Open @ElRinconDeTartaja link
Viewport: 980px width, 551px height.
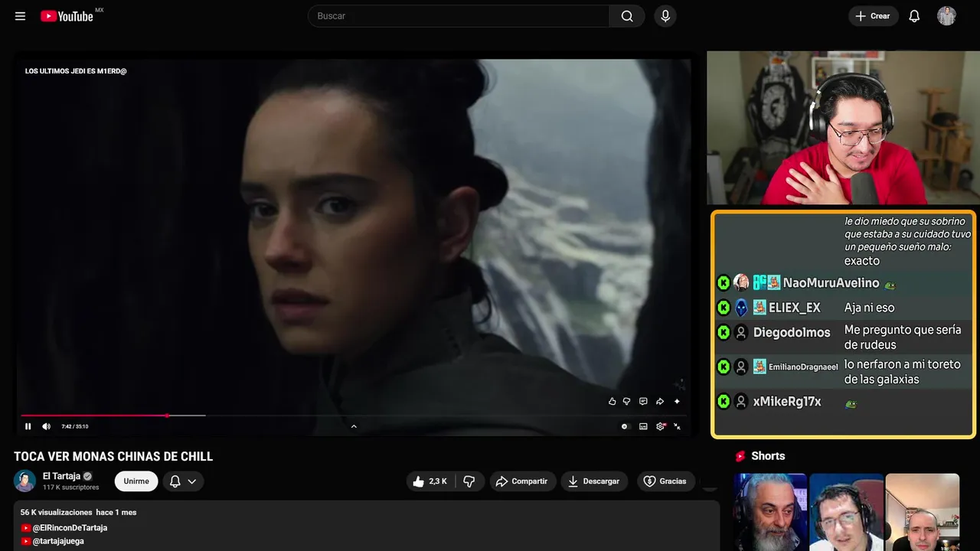pos(70,528)
